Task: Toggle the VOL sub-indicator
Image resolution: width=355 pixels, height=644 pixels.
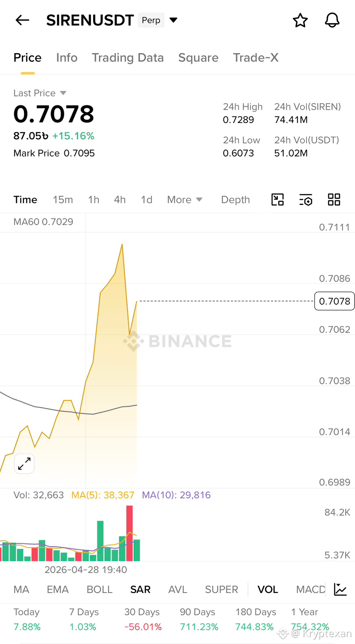Action: [x=268, y=590]
